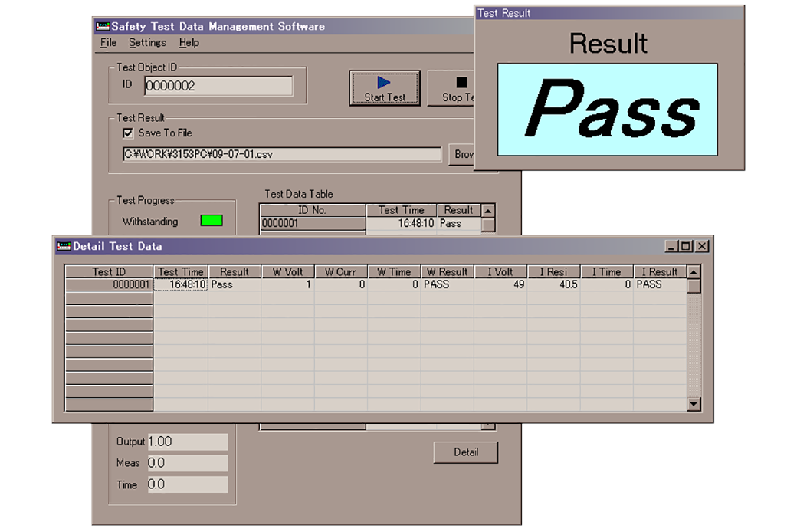Click the green Withstanding status indicator
797x532 pixels.
(211, 221)
